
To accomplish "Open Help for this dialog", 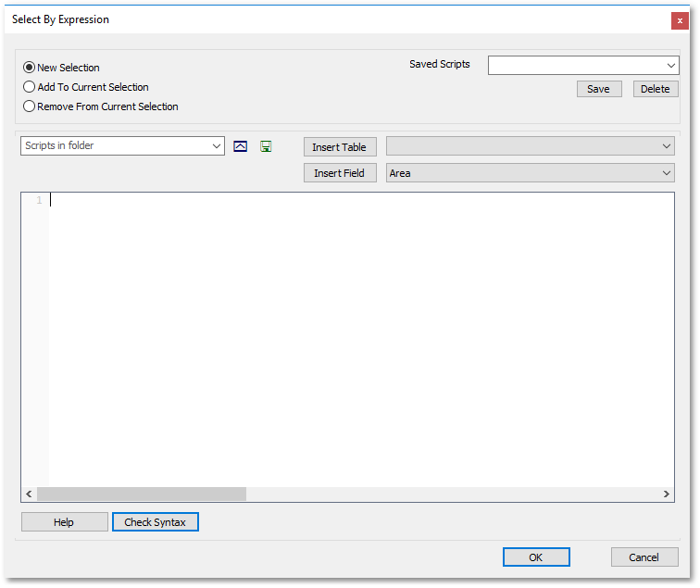I will click(x=64, y=522).
